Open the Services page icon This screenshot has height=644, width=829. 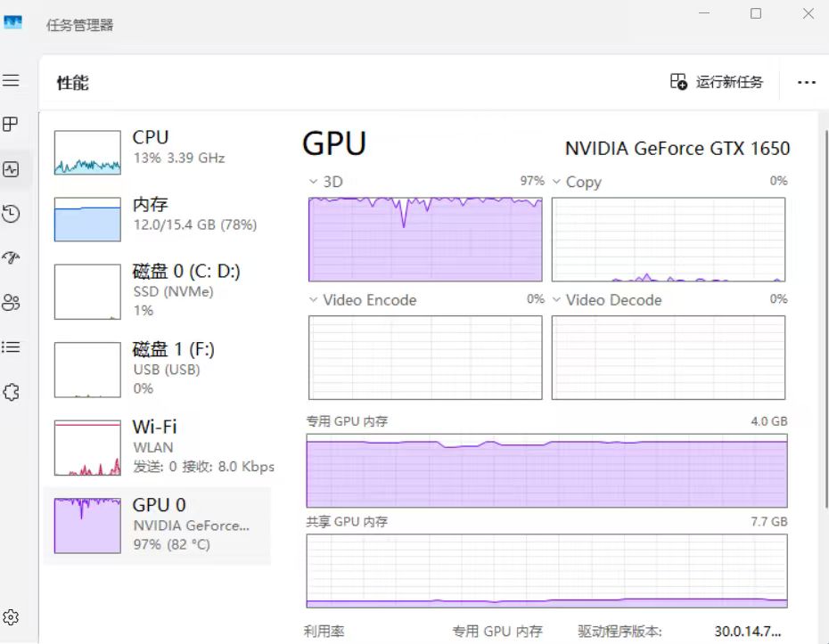click(11, 392)
